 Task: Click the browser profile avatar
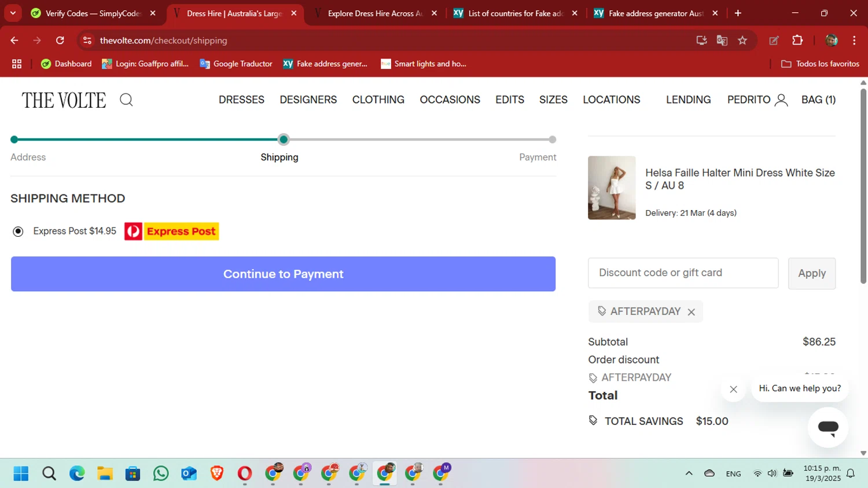click(832, 41)
